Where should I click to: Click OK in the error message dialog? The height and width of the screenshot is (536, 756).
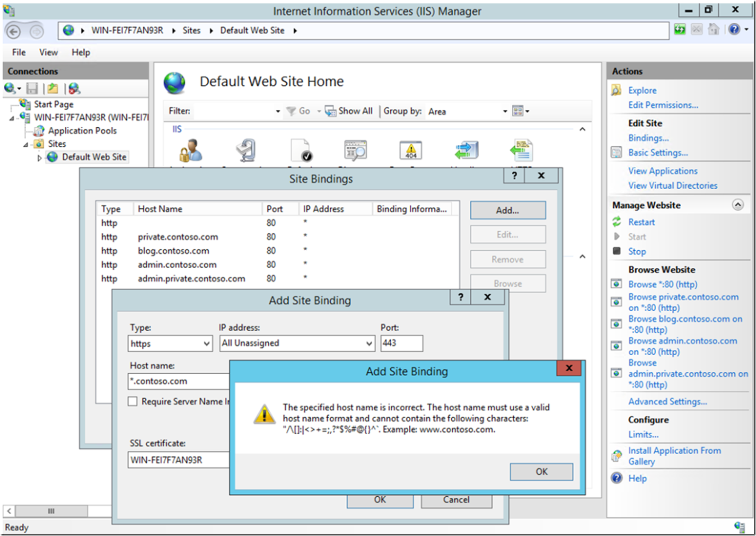coord(541,472)
